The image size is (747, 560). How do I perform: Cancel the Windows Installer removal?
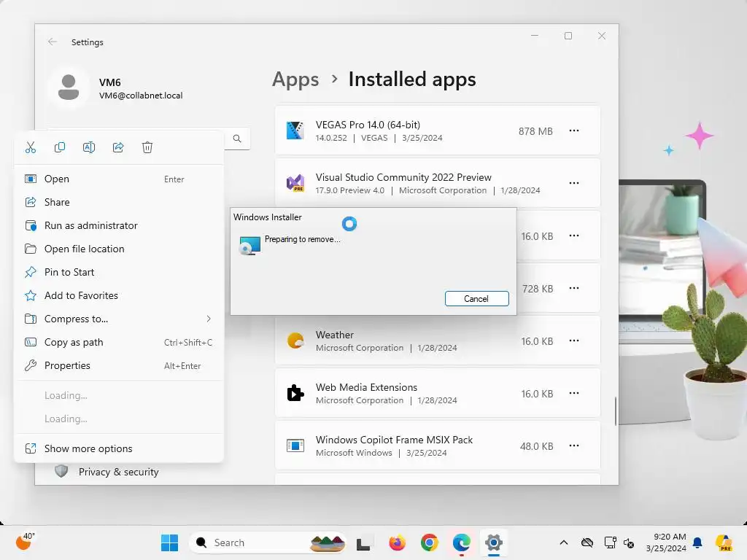476,298
